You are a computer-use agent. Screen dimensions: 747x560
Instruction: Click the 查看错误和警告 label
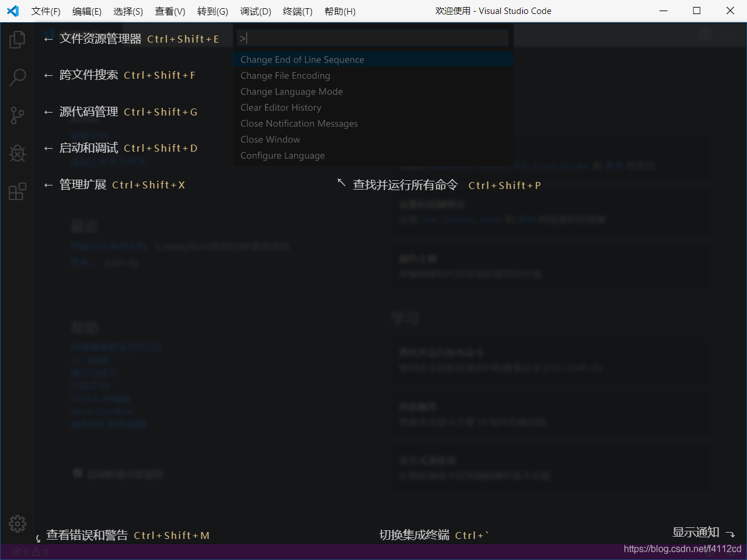pyautogui.click(x=87, y=535)
